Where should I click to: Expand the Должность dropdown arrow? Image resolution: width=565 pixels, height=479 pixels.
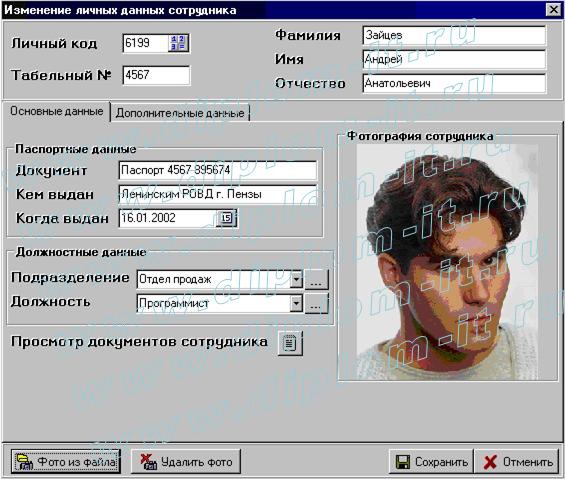296,303
